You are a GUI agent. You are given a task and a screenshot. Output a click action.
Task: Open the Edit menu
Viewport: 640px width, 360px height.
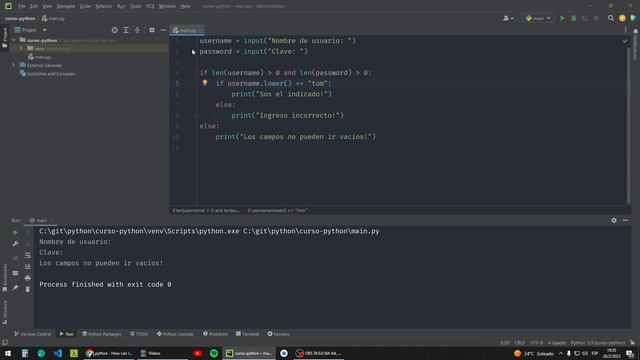34,6
